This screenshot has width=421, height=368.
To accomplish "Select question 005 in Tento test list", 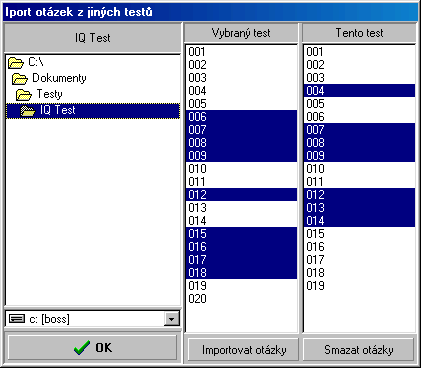I will pos(360,104).
